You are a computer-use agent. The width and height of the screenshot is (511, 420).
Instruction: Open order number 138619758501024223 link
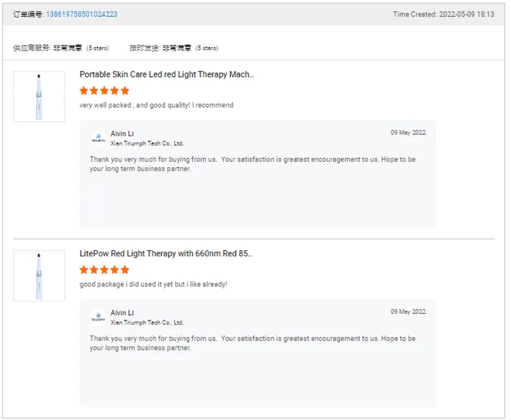(x=81, y=14)
